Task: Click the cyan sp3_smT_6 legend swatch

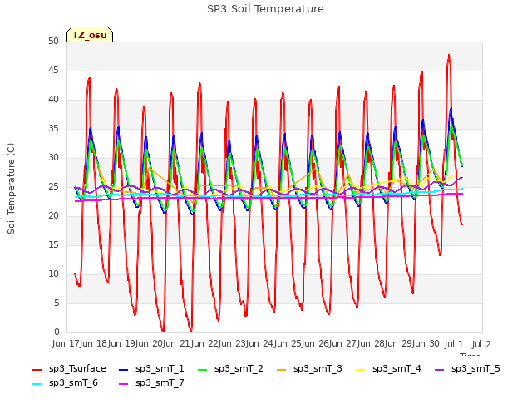Action: 37,384
